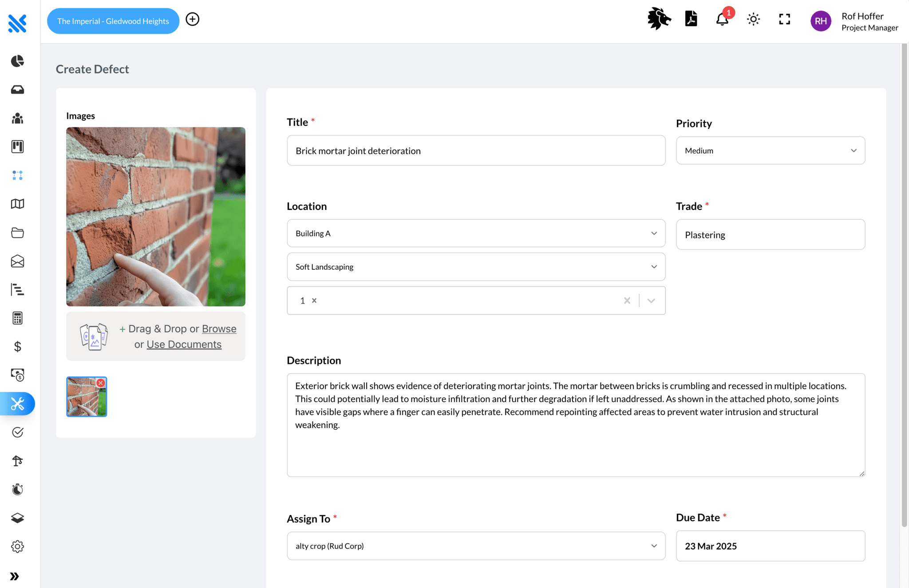Image resolution: width=909 pixels, height=588 pixels.
Task: Click the Use Documents link
Action: (x=184, y=344)
